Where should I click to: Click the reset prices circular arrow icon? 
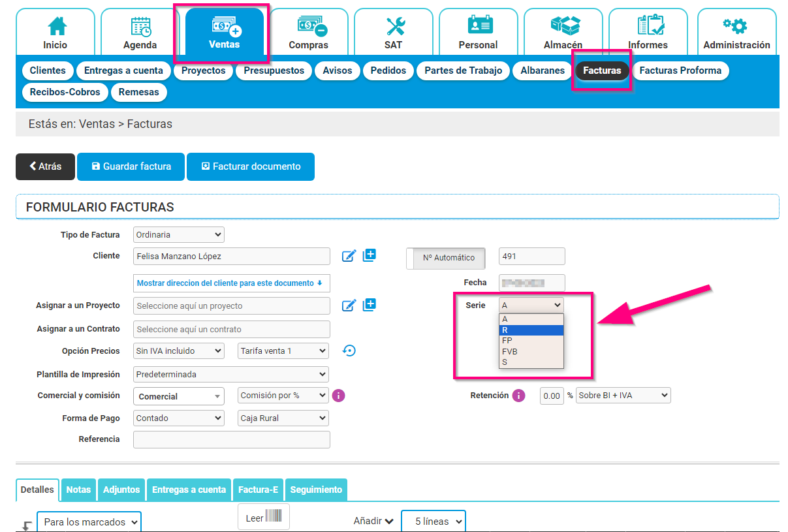click(x=349, y=351)
